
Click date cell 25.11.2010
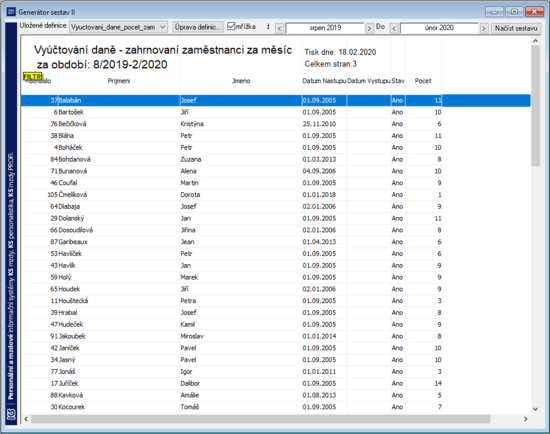pos(324,124)
